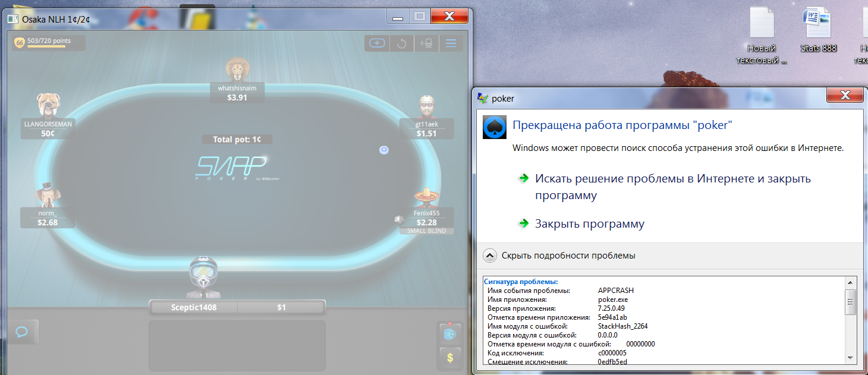The width and height of the screenshot is (868, 375).
Task: Click the Sceptic1408 player name label
Action: (x=194, y=307)
